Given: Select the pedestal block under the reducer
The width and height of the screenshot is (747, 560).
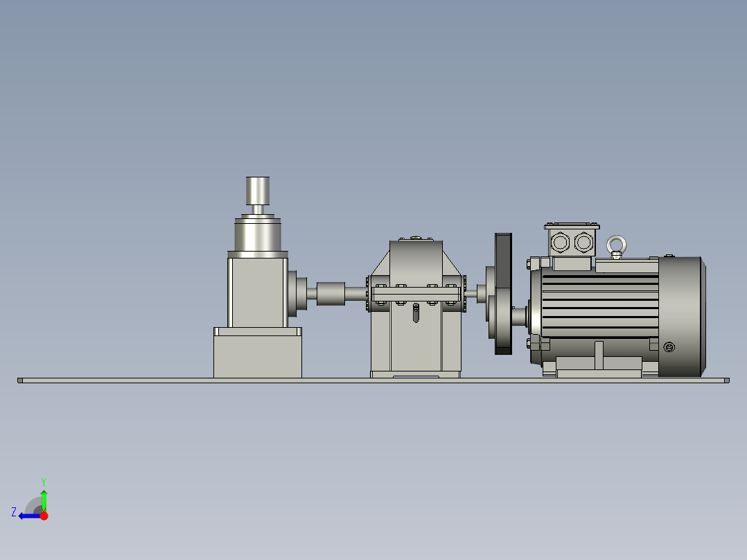Looking at the screenshot, I should tap(258, 353).
